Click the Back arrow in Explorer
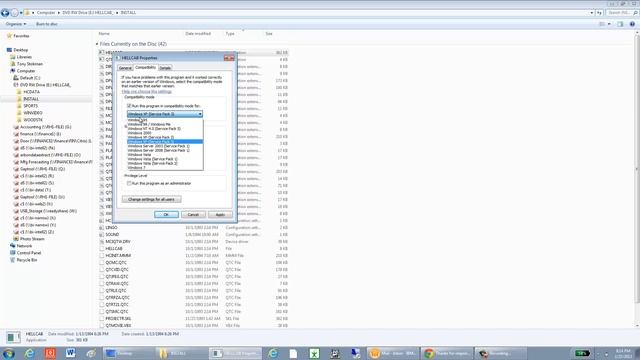This screenshot has height=360, width=640. (5, 13)
